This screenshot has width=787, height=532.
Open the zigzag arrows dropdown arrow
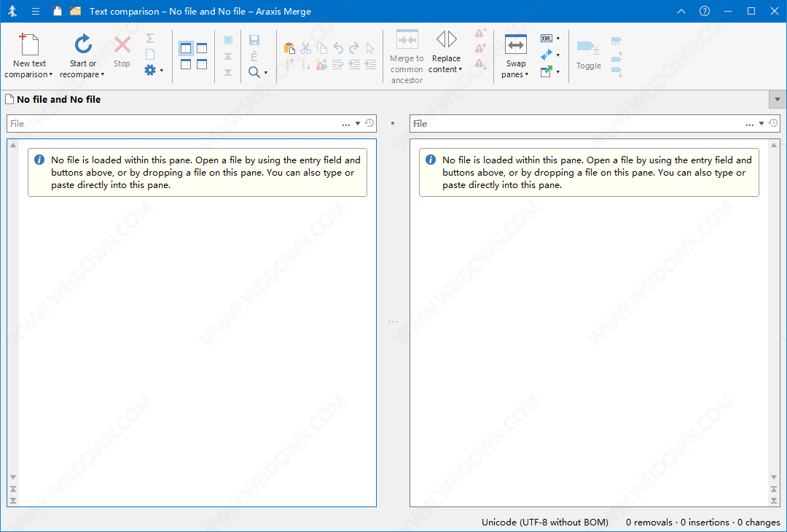(558, 55)
